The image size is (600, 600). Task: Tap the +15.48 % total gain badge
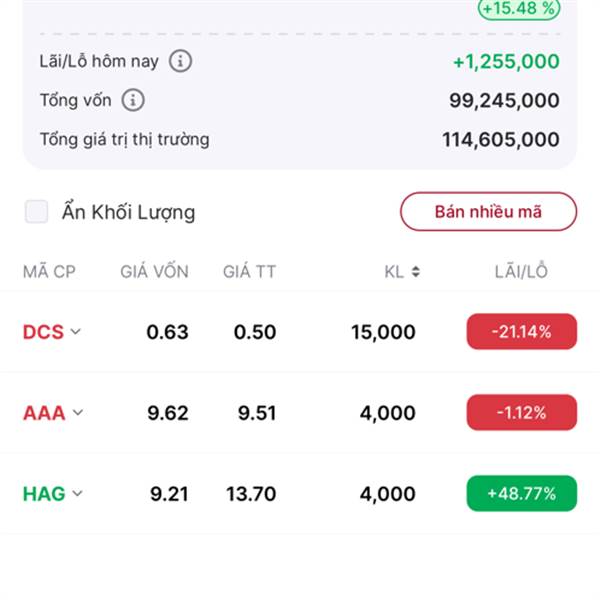tap(519, 8)
